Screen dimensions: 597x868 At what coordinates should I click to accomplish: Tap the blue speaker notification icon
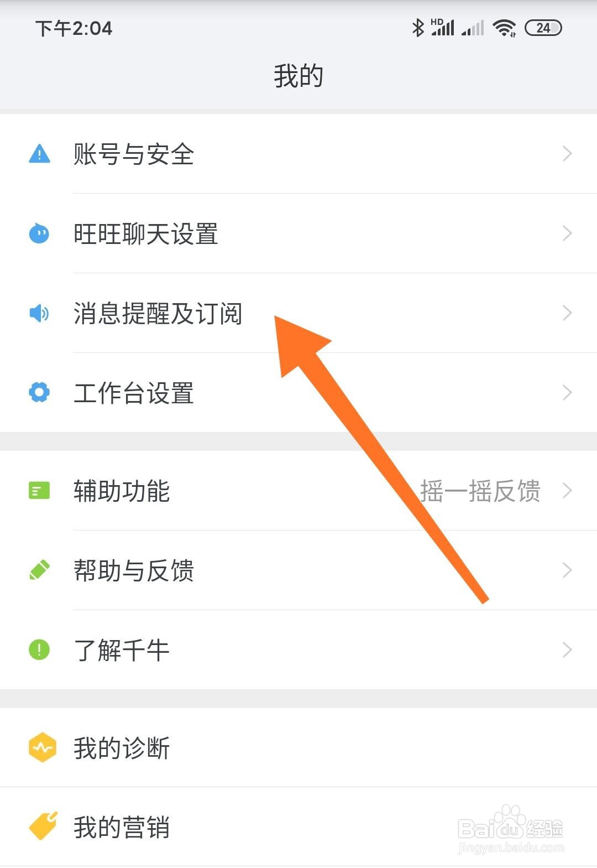click(x=39, y=313)
